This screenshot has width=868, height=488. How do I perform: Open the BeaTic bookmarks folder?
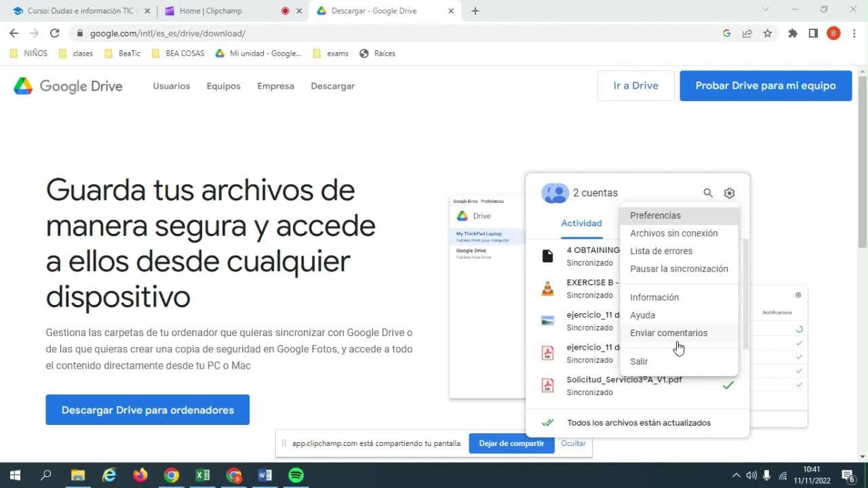[x=123, y=54]
